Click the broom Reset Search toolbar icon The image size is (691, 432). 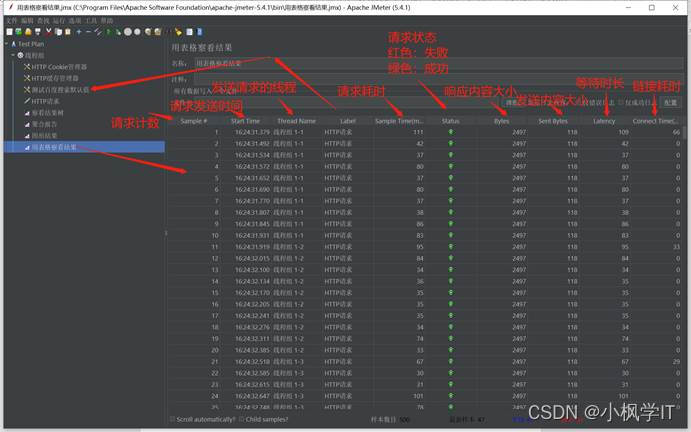(178, 32)
